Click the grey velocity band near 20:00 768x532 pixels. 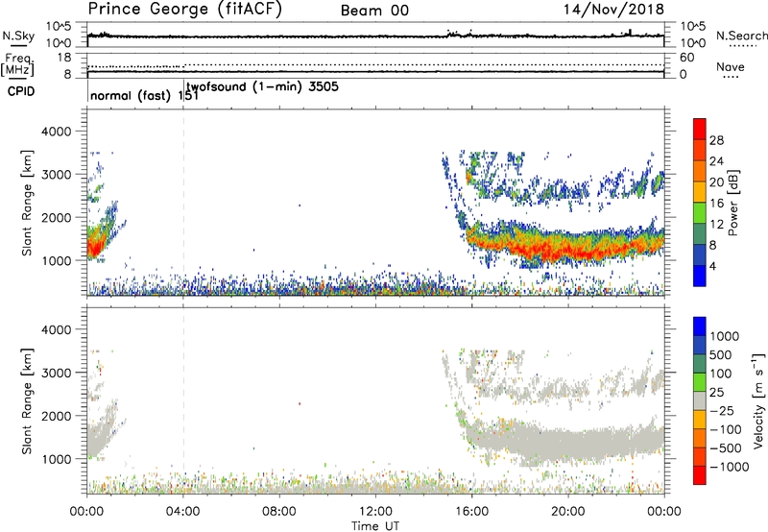[x=568, y=444]
